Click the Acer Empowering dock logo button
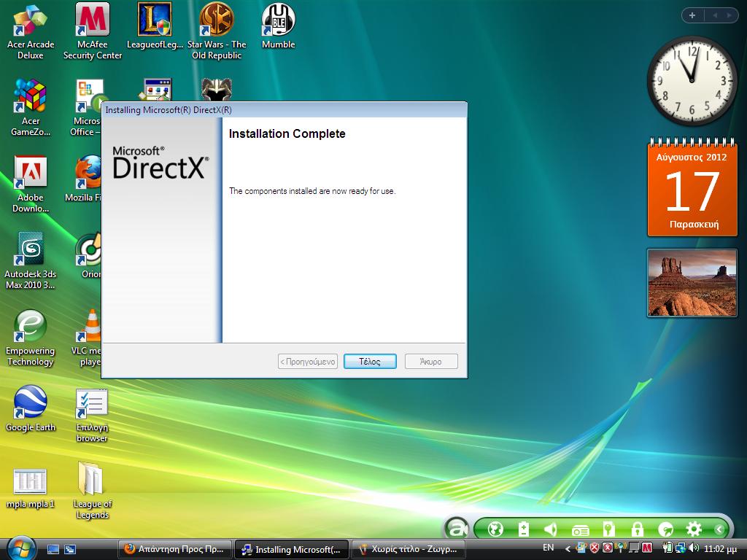Screen dimensions: 747x560 pyautogui.click(x=457, y=529)
